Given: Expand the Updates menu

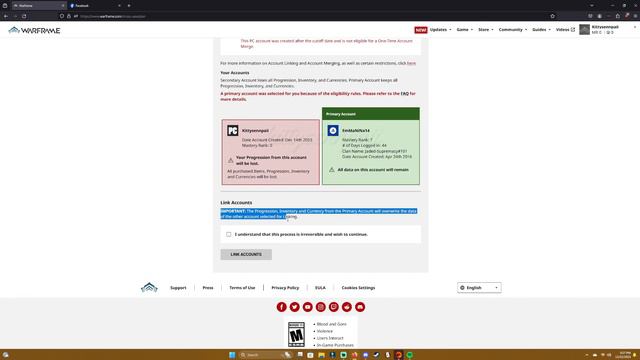Looking at the screenshot, I should [x=440, y=30].
